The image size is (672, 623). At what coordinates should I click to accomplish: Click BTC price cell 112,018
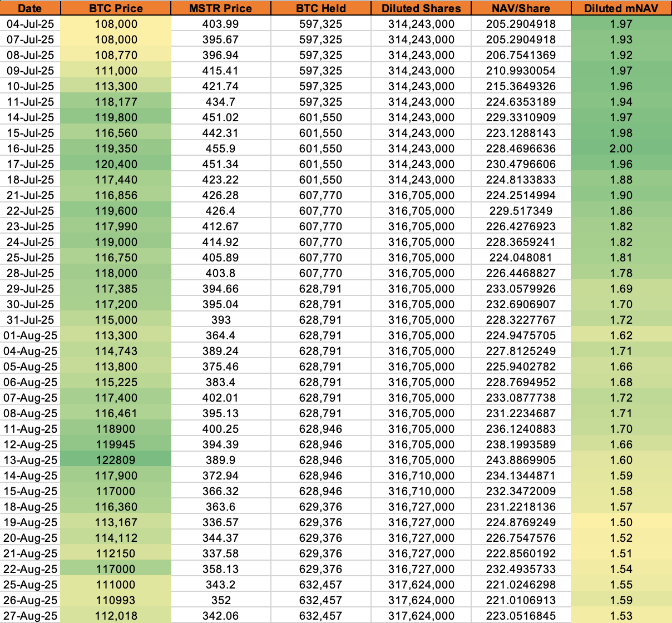(x=116, y=616)
